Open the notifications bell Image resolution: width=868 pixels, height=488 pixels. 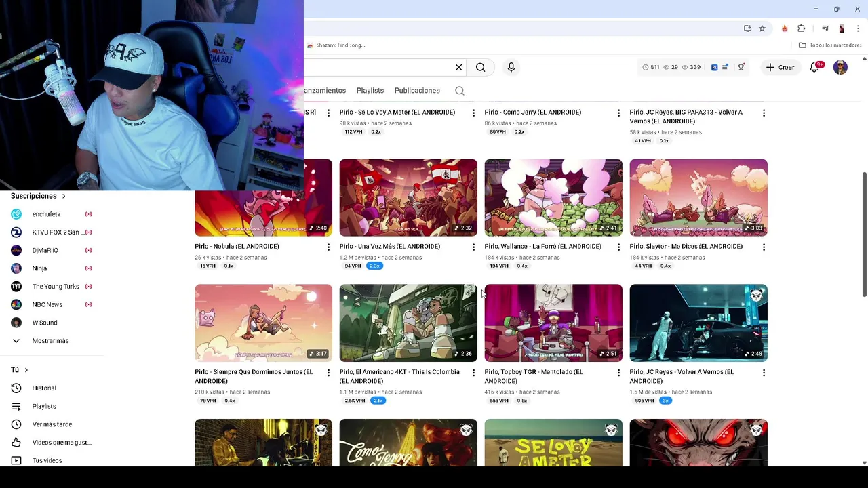click(x=815, y=67)
